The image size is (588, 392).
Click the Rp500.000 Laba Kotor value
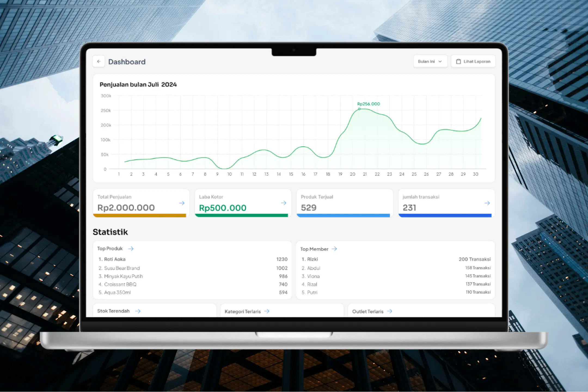click(222, 208)
